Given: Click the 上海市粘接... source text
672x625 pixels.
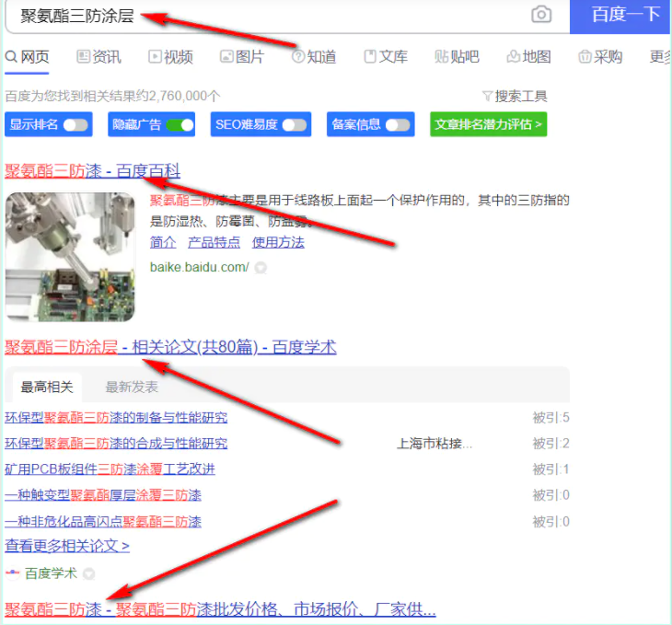Looking at the screenshot, I should click(x=434, y=444).
